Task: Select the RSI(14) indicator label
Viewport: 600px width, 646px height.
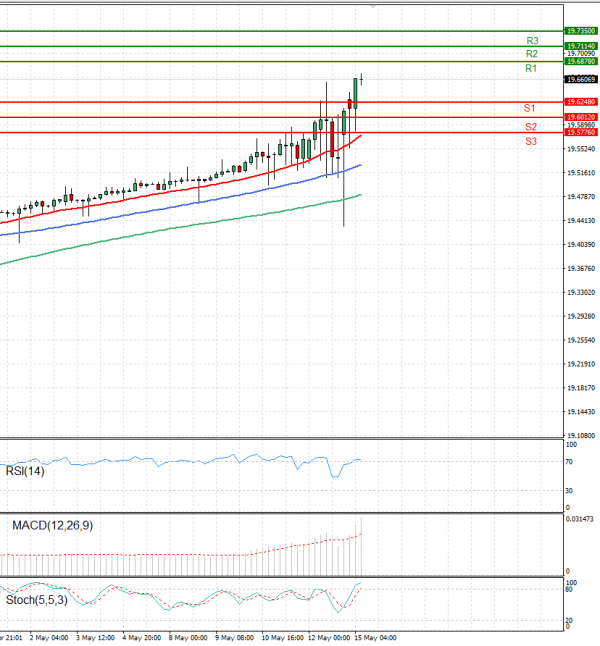Action: click(25, 471)
